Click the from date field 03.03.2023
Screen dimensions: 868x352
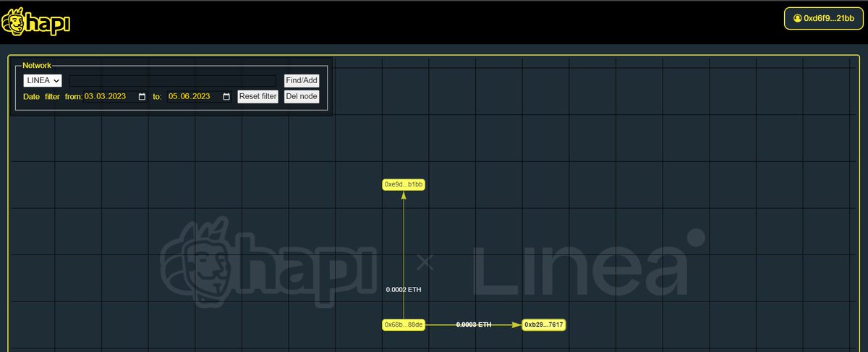pyautogui.click(x=116, y=96)
